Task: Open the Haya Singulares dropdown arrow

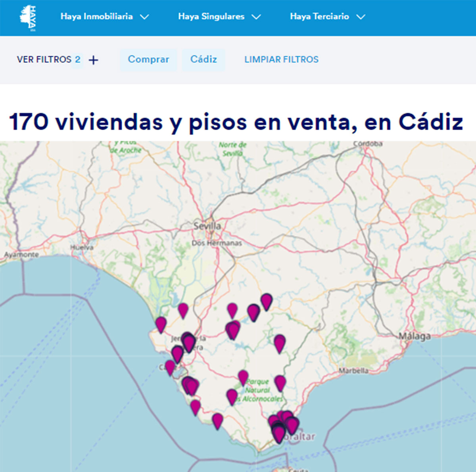Action: click(x=256, y=17)
